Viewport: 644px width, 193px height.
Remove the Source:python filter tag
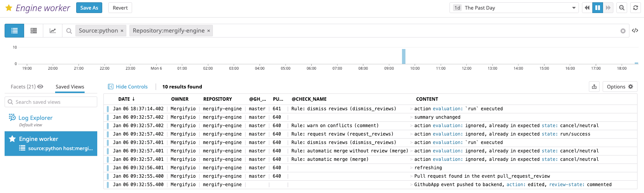(122, 31)
